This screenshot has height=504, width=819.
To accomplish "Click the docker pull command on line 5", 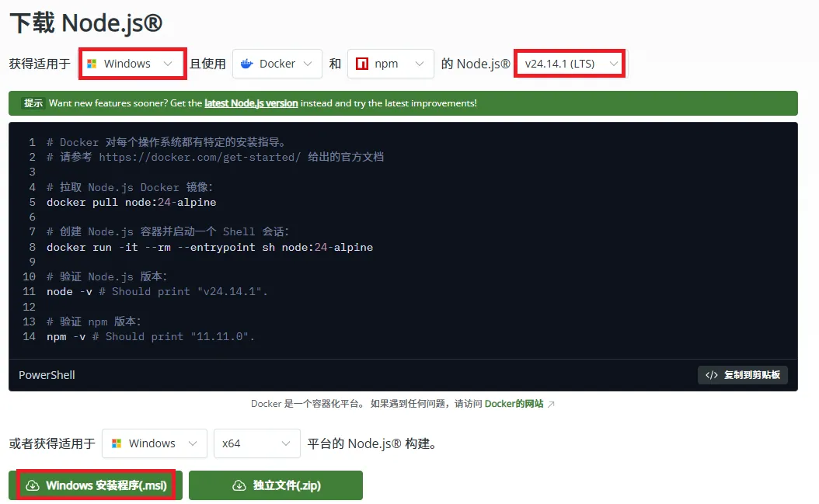I will pyautogui.click(x=128, y=201).
